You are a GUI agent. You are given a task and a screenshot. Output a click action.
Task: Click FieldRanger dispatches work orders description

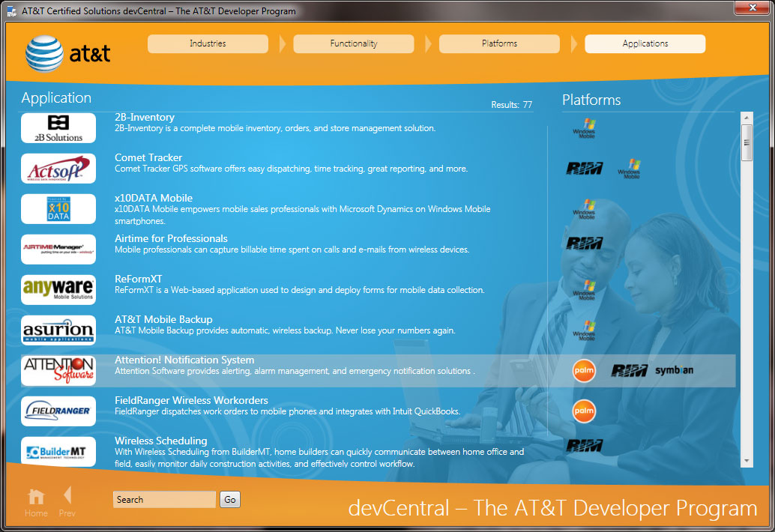[x=288, y=412]
